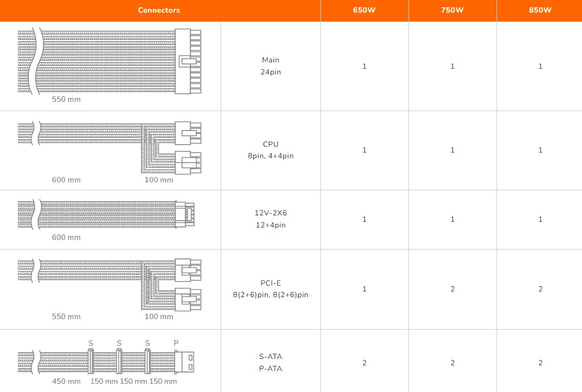This screenshot has height=392, width=582.
Task: Click the Connectors header cell
Action: 159,10
